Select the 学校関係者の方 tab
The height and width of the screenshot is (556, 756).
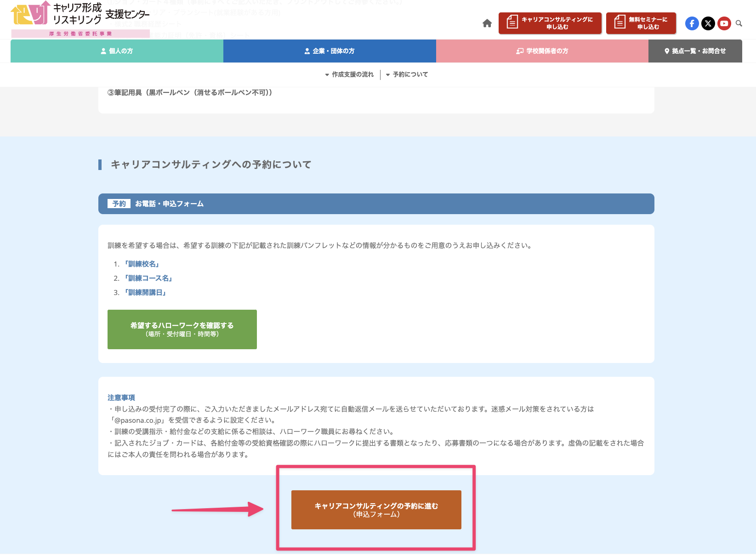[542, 51]
